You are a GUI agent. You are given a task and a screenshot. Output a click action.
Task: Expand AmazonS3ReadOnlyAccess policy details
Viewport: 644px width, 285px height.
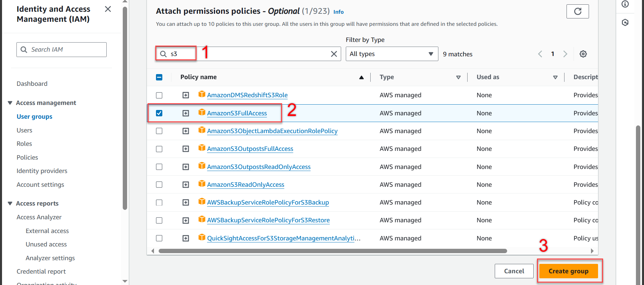coord(185,185)
